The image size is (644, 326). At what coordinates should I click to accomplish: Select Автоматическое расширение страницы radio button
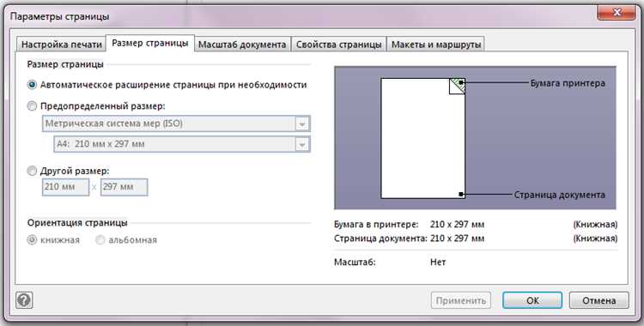[x=32, y=85]
